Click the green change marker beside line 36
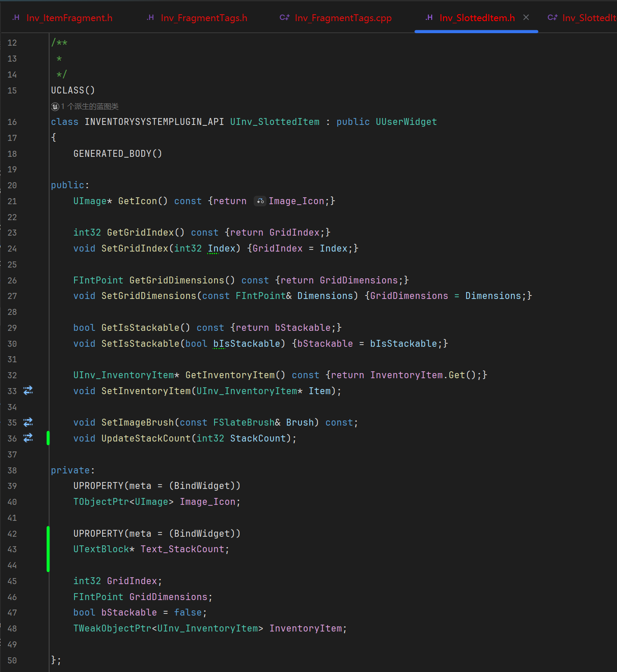Screen dimensions: 617x672 (x=48, y=438)
